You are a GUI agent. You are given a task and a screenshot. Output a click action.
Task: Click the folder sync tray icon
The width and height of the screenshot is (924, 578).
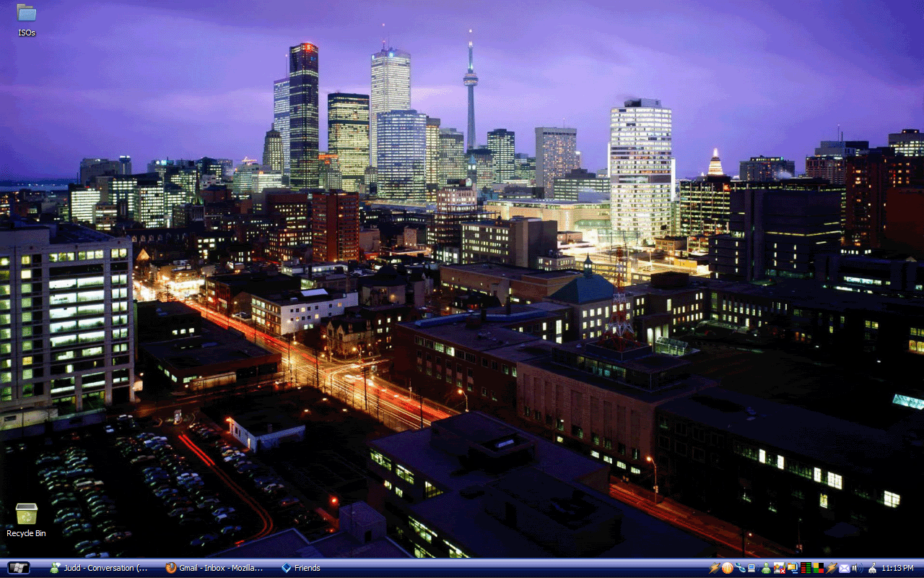coord(793,568)
